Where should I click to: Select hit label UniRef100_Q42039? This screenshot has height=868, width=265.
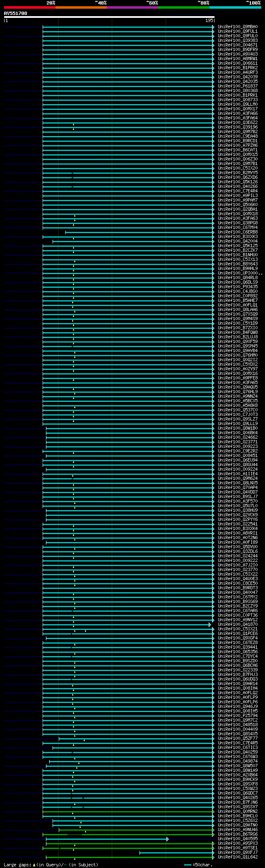[x=238, y=77]
